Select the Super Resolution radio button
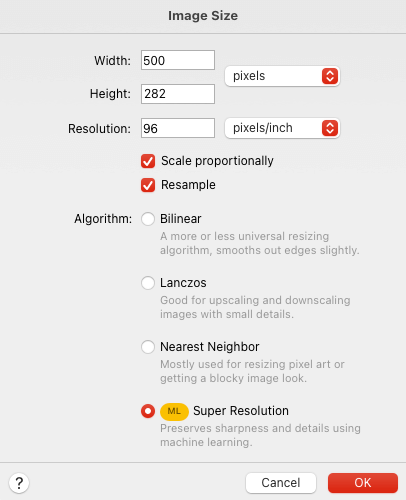The image size is (406, 500). [x=148, y=411]
